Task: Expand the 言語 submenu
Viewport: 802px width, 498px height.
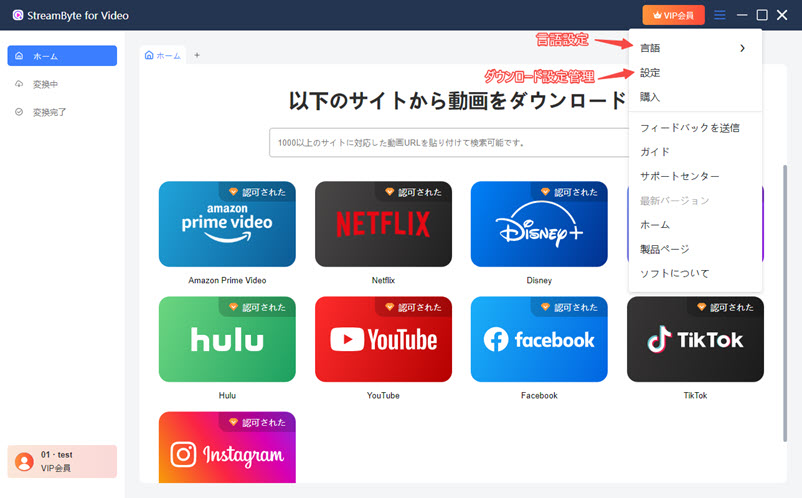Action: pyautogui.click(x=695, y=48)
